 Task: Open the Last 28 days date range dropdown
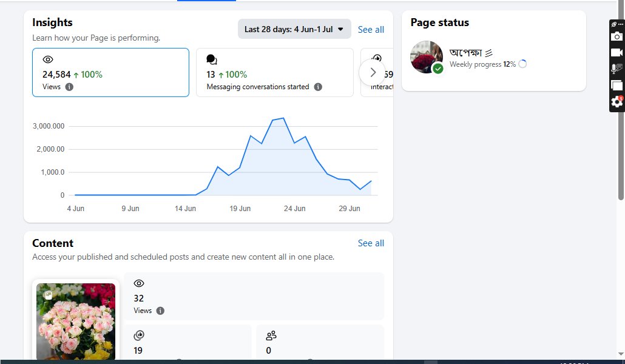(x=294, y=29)
